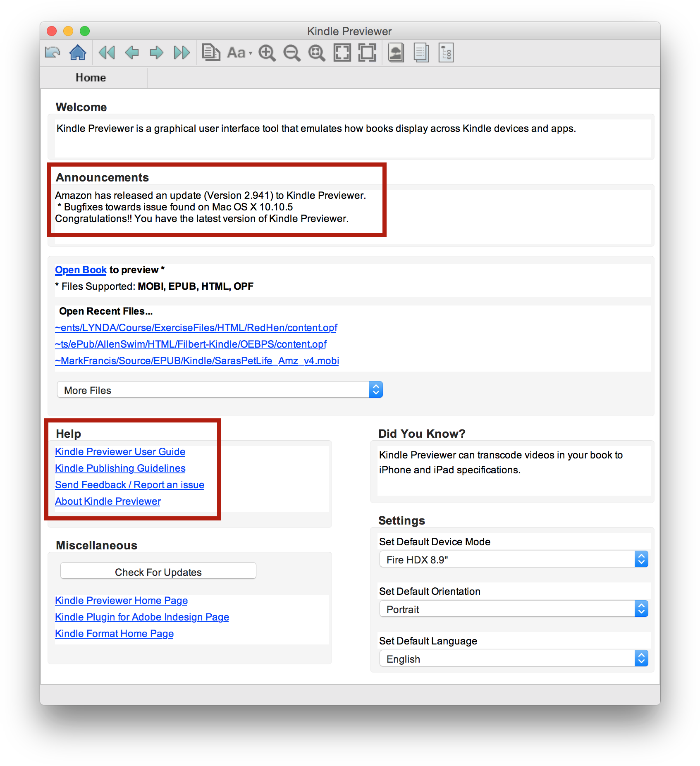700x766 pixels.
Task: Click the 'Did You Know?' transcode videos tip text
Action: tap(501, 463)
